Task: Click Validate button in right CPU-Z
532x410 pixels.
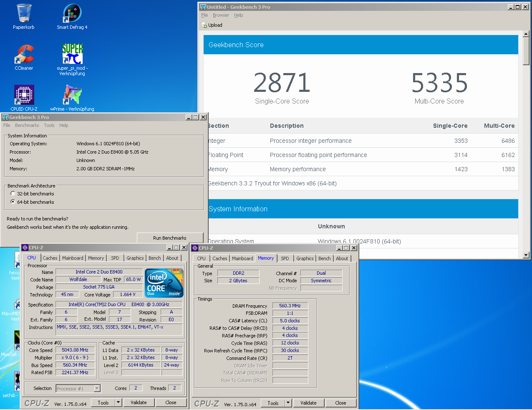Action: [x=308, y=403]
